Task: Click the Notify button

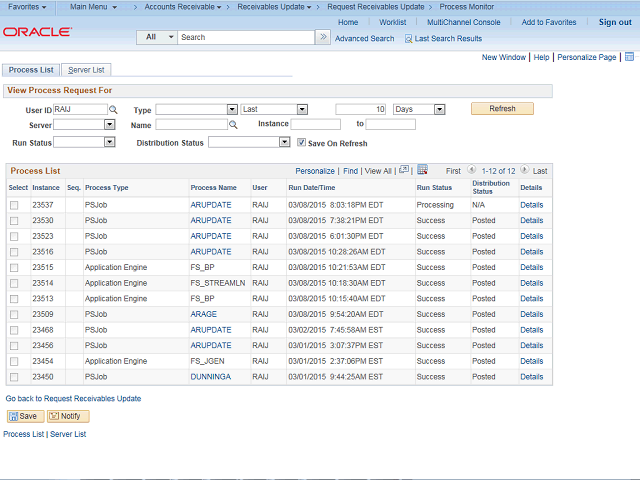Action: 68,416
